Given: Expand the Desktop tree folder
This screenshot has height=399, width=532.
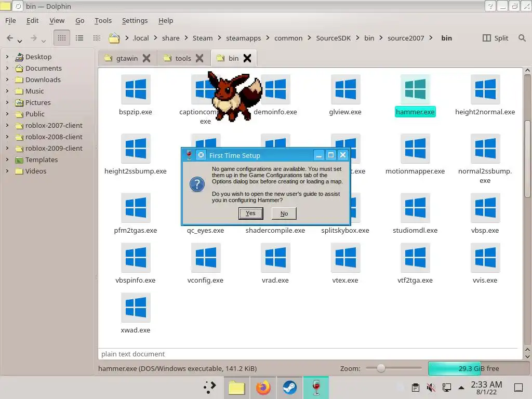Looking at the screenshot, I should pyautogui.click(x=7, y=57).
